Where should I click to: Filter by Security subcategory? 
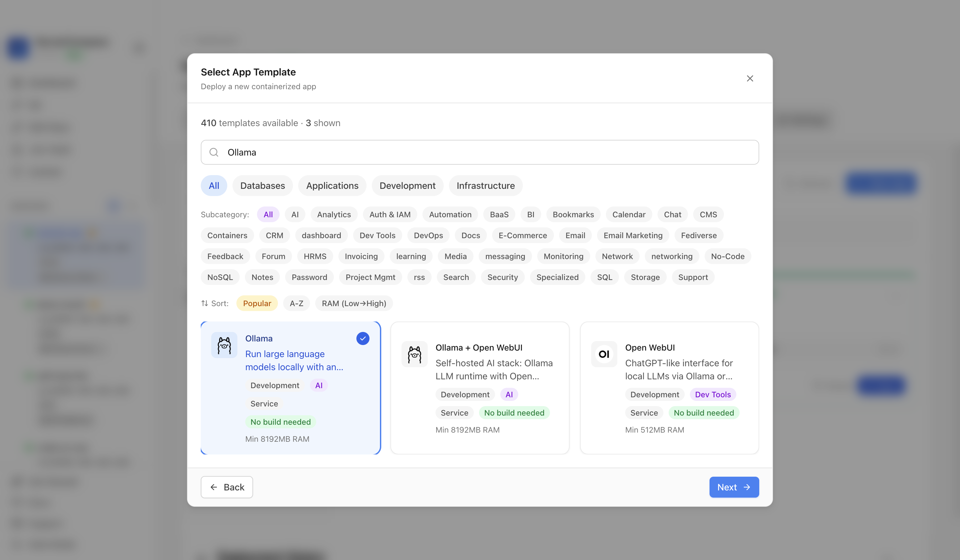(x=503, y=277)
